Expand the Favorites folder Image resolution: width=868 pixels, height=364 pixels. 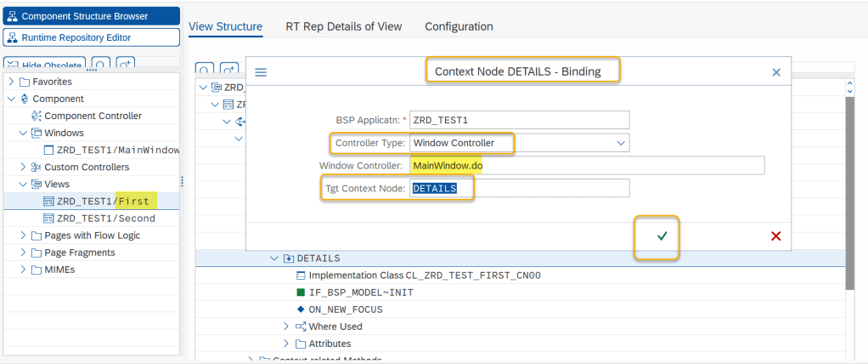pos(10,82)
